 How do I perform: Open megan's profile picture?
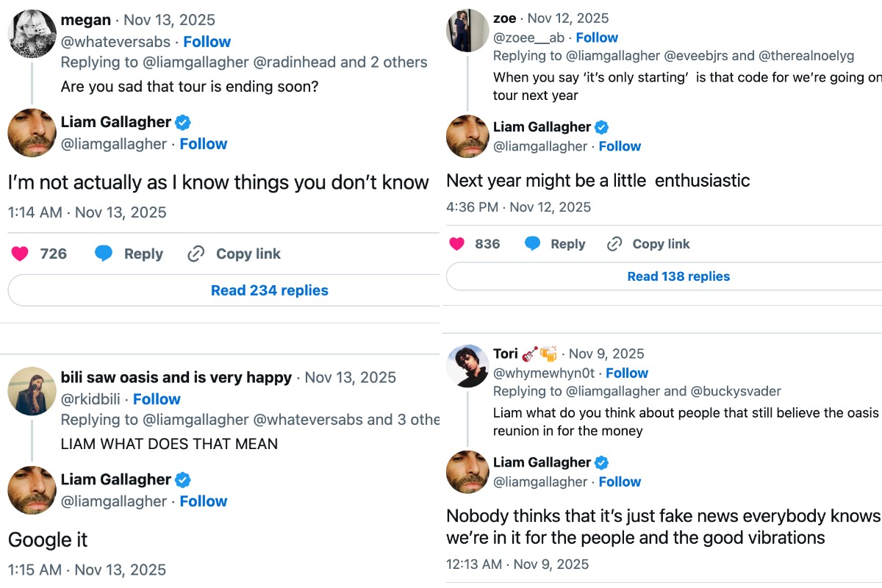pos(32,32)
